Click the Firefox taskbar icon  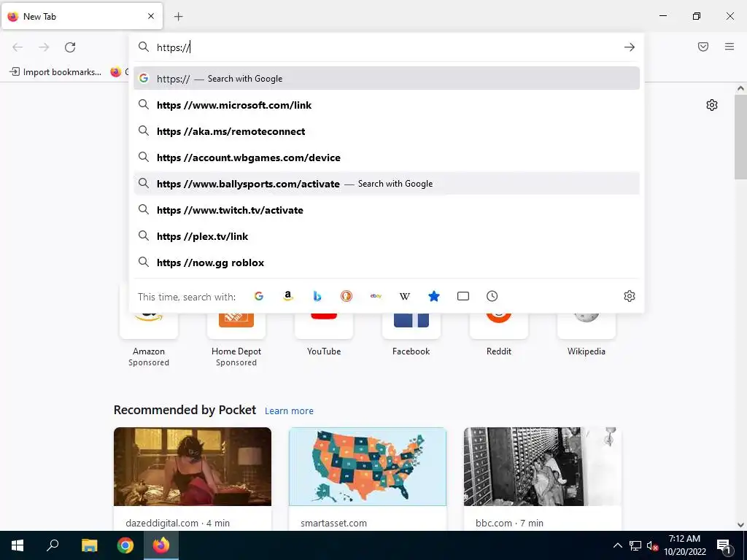(161, 545)
